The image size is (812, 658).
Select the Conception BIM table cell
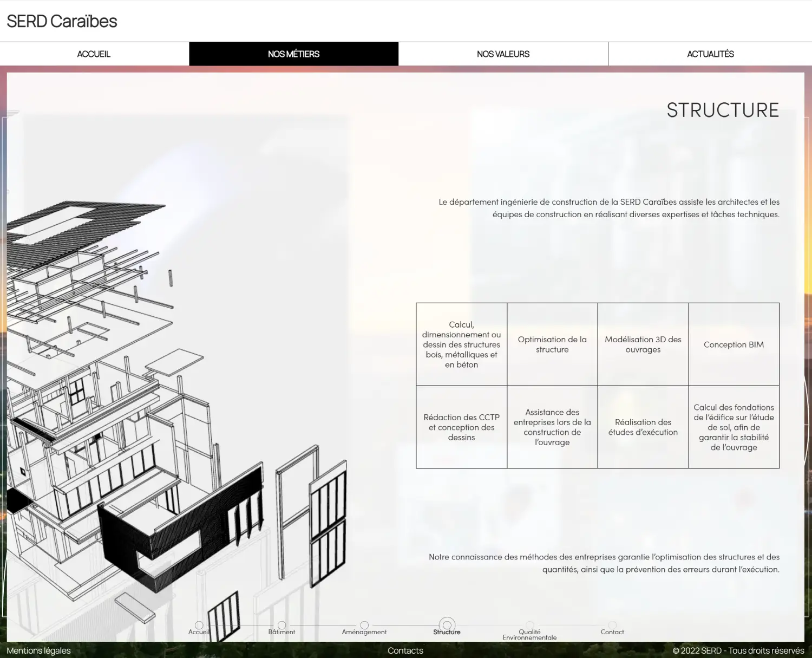tap(734, 344)
